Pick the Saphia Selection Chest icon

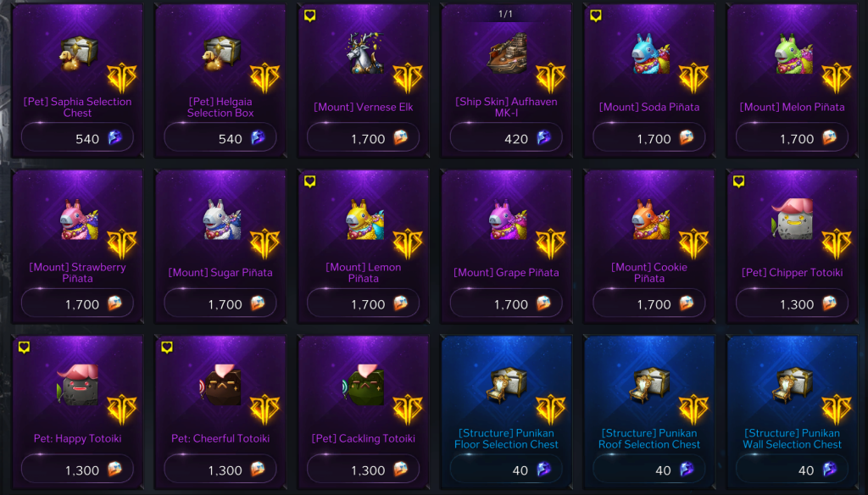[x=78, y=53]
